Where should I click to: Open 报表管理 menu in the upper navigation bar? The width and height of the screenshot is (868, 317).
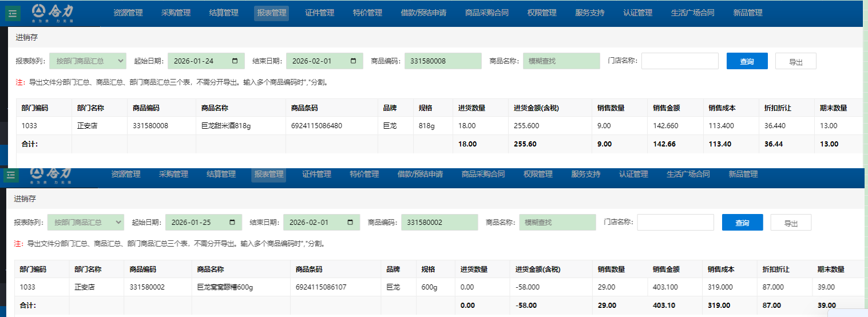click(271, 13)
